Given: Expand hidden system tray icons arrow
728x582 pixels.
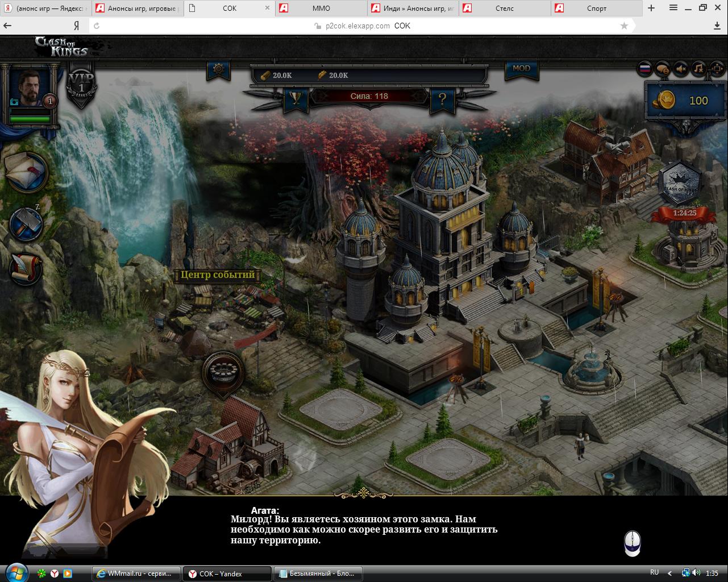Looking at the screenshot, I should (670, 573).
